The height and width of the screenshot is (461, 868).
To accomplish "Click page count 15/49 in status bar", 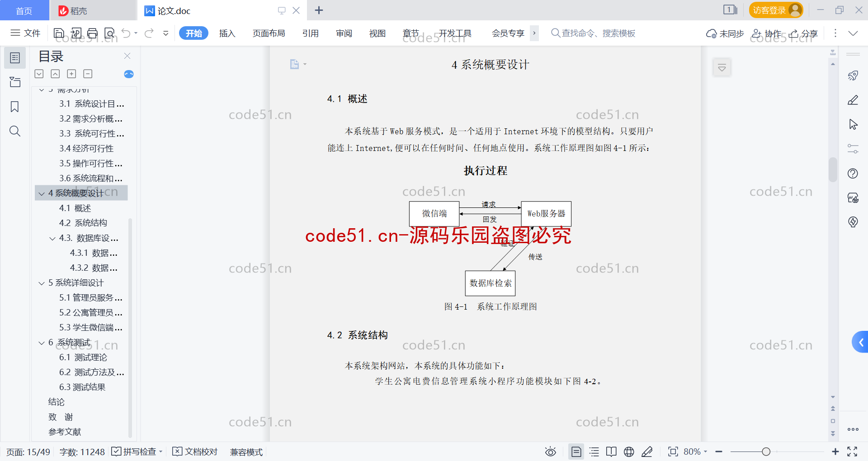I will (28, 452).
